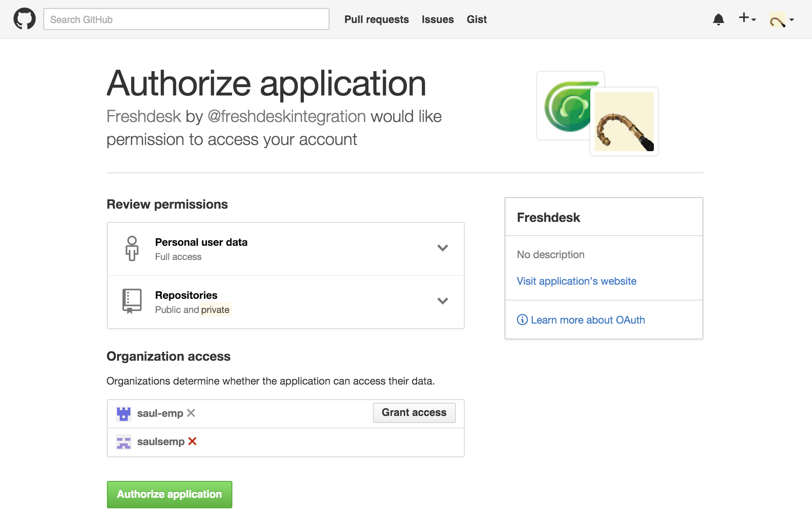The height and width of the screenshot is (526, 812).
Task: Open the user avatar profile menu
Action: click(782, 20)
